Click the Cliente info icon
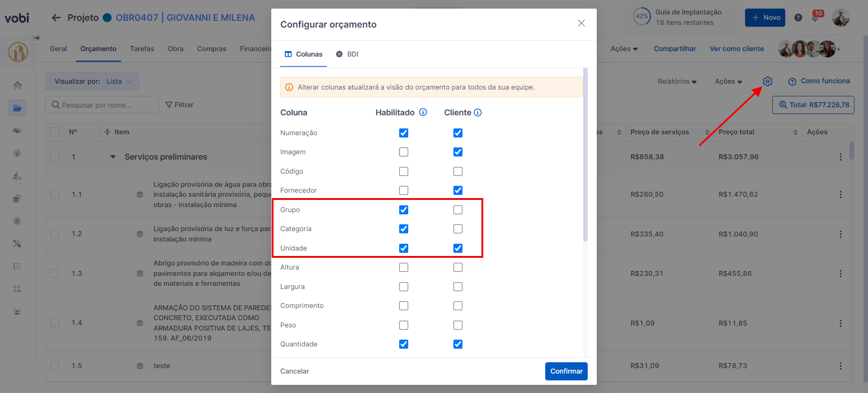The width and height of the screenshot is (868, 393). pos(478,113)
